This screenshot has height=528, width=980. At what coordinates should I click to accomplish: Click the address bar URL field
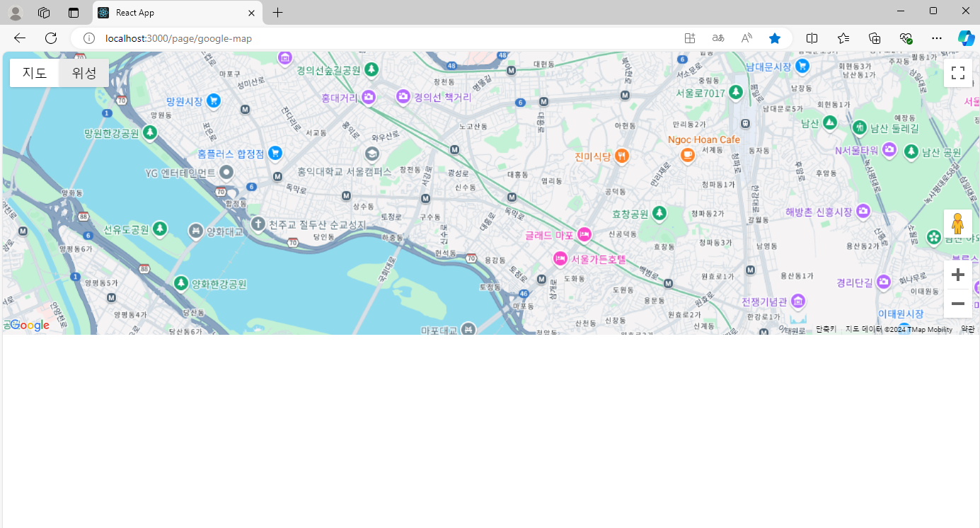click(x=382, y=38)
